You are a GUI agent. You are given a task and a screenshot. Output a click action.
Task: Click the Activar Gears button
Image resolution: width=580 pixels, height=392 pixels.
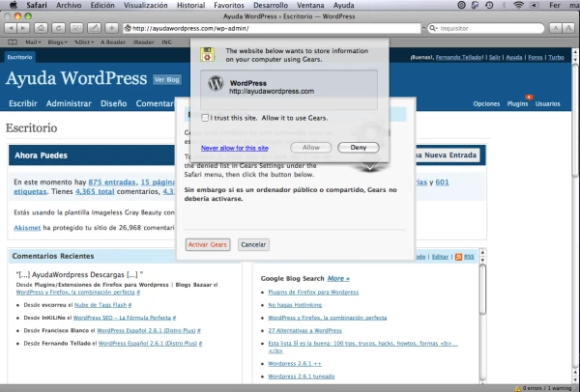[x=207, y=245]
